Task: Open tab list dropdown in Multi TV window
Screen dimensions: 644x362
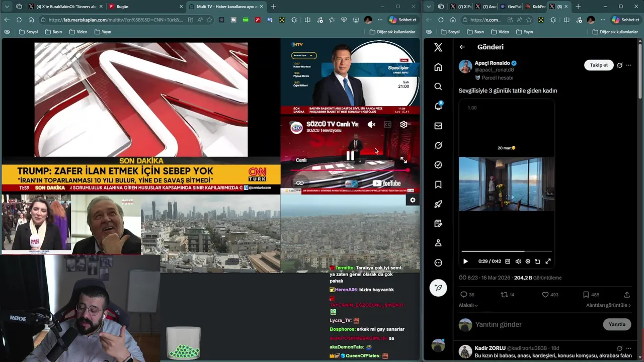Action: pos(7,7)
